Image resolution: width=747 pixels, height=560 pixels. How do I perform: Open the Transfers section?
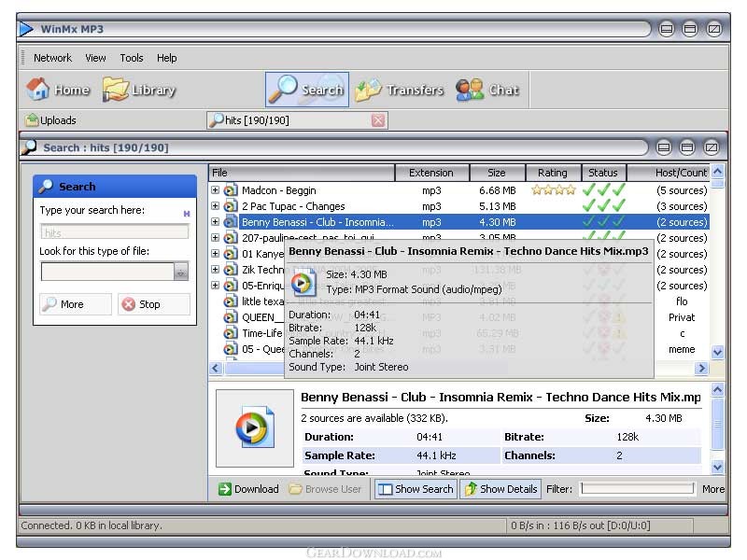(x=399, y=90)
